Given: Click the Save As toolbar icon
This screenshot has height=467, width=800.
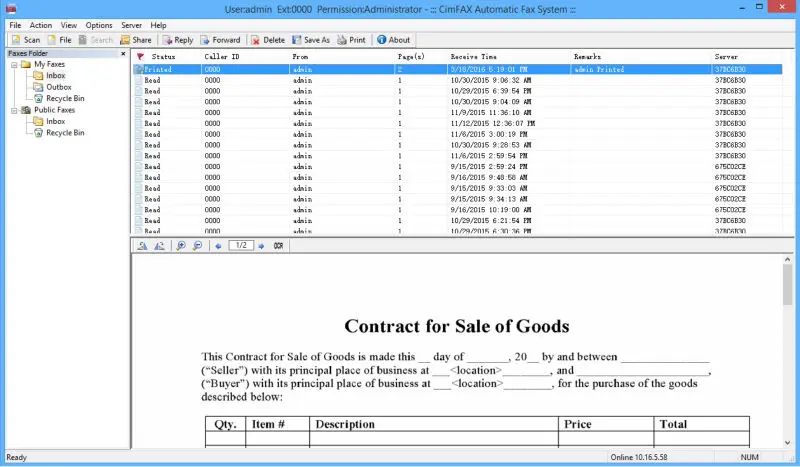Looking at the screenshot, I should point(309,40).
